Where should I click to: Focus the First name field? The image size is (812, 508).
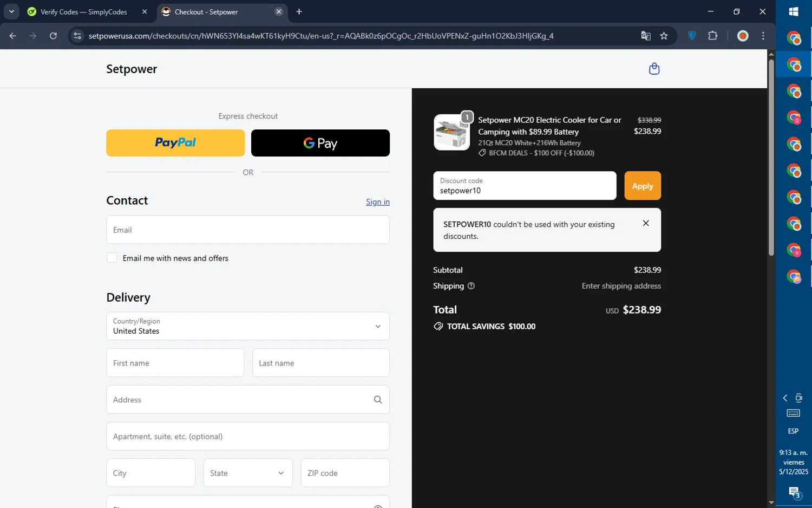[x=175, y=363]
